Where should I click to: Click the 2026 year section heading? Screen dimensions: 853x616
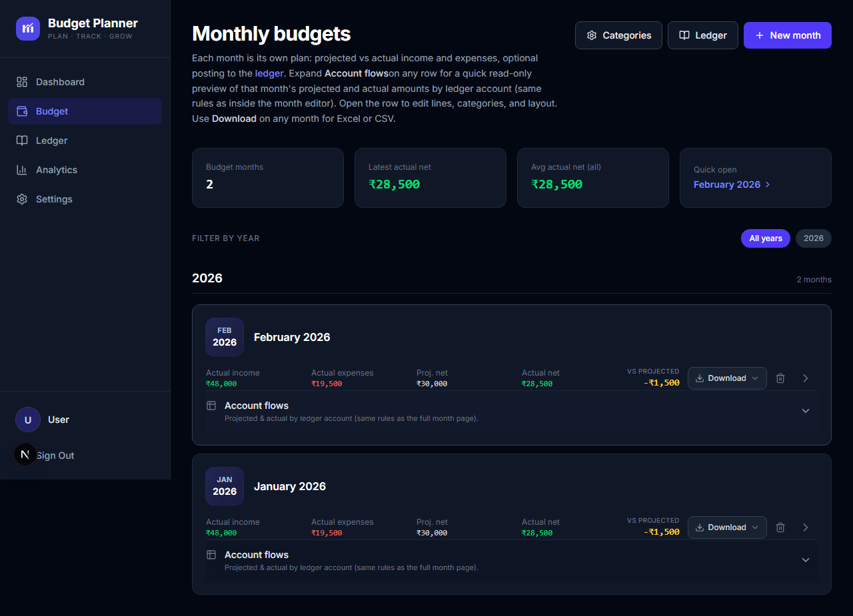pos(207,278)
